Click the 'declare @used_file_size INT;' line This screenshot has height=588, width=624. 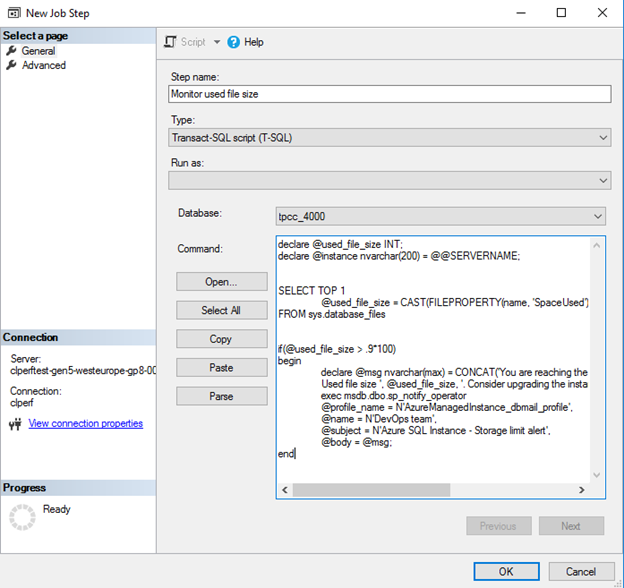pos(341,244)
